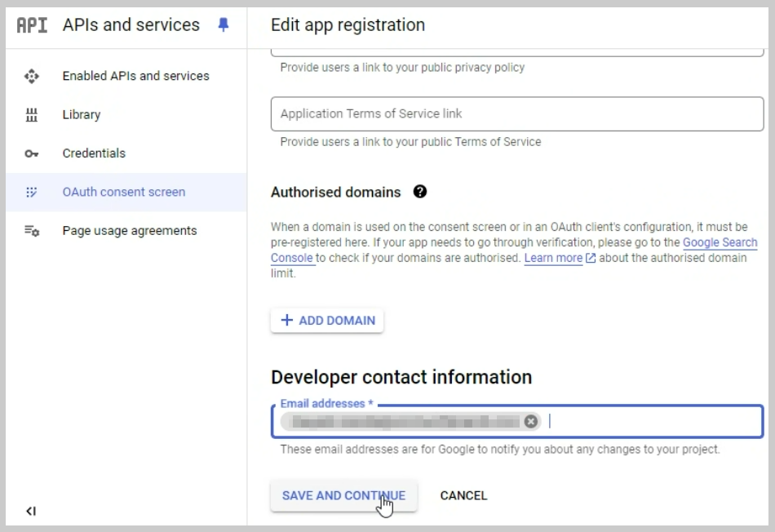The height and width of the screenshot is (532, 775).
Task: Click the APIs and services heading
Action: pyautogui.click(x=131, y=24)
